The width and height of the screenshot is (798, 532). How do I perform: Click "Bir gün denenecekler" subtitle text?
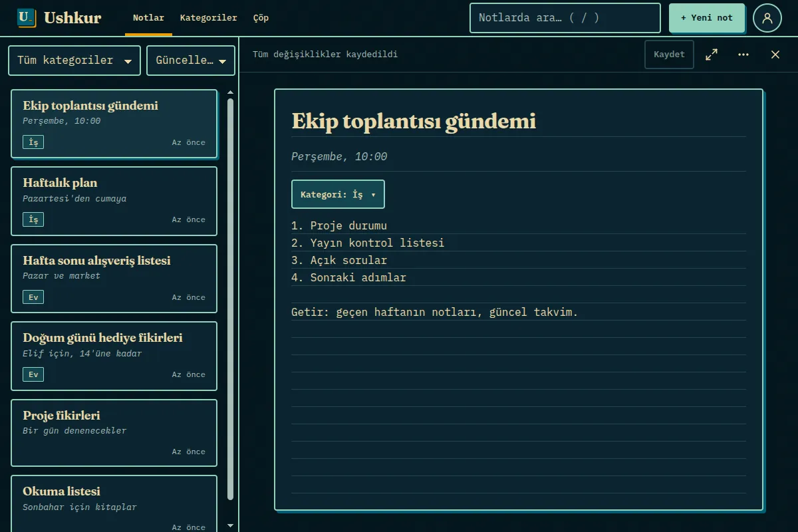(74, 431)
